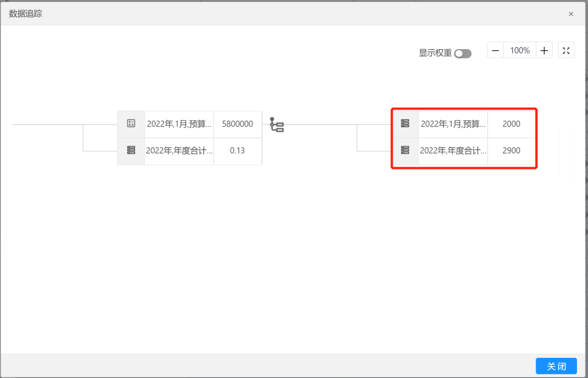The image size is (588, 378).
Task: Zoom in using the plus button
Action: pyautogui.click(x=544, y=51)
